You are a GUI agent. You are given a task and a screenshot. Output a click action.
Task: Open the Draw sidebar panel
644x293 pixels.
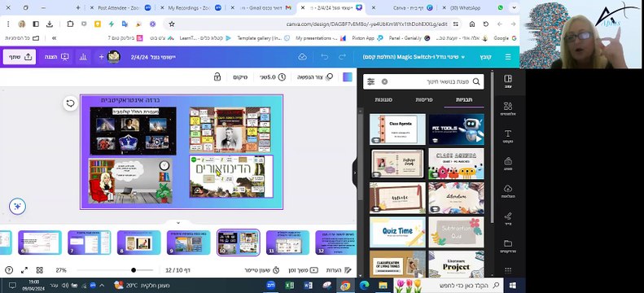[508, 218]
